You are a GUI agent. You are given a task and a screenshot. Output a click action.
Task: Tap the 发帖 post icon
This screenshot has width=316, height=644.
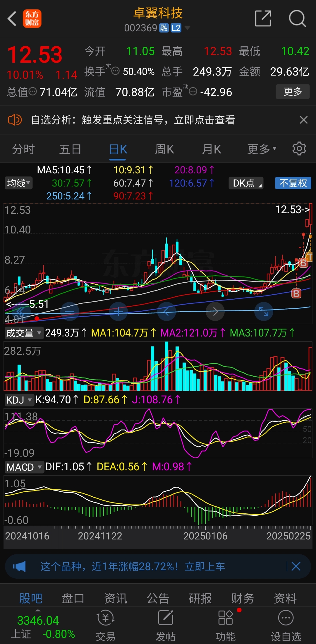tap(166, 625)
